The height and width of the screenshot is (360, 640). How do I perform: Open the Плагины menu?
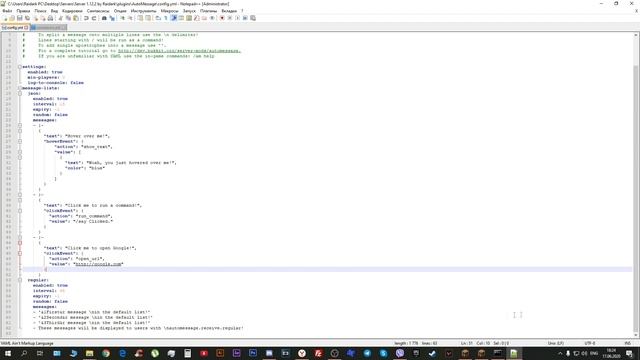[x=209, y=11]
